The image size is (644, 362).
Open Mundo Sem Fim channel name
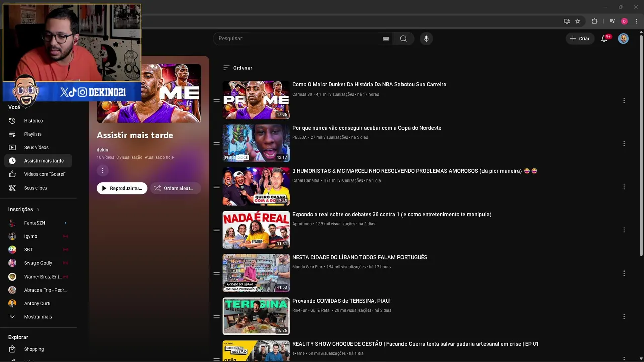pos(307,267)
